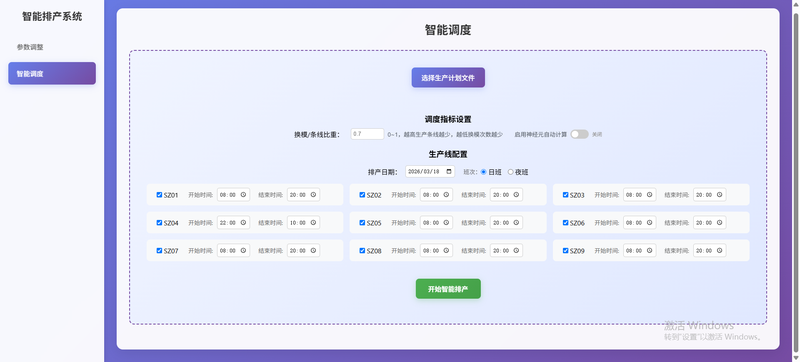Open clock picker in SZ08 start time

pos(446,250)
